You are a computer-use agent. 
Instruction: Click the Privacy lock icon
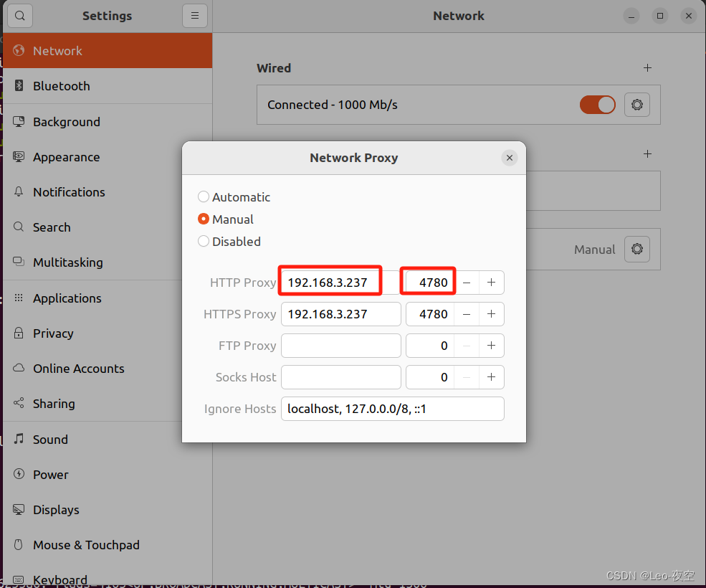19,333
